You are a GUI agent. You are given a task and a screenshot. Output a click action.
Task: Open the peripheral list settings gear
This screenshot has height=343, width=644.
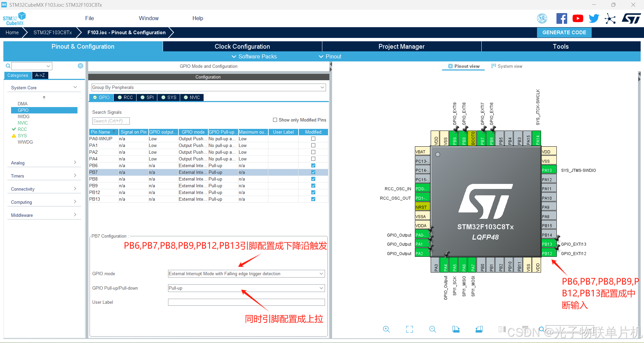coord(80,66)
